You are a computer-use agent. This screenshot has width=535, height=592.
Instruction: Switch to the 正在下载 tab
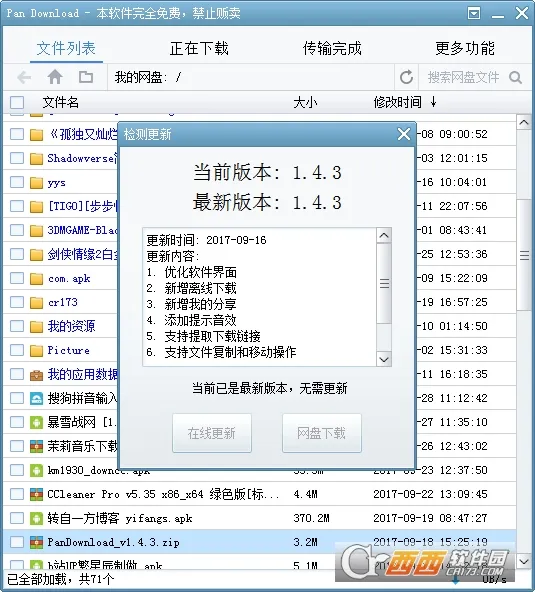tap(199, 48)
